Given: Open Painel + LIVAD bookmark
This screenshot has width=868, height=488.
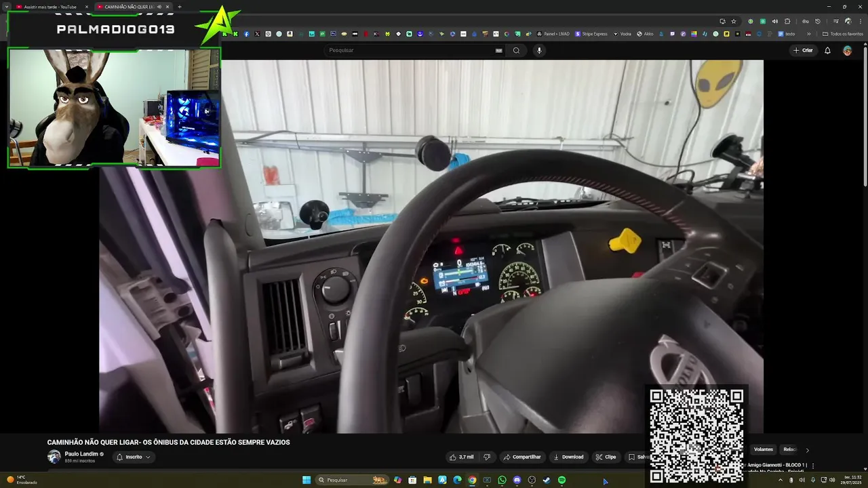Looking at the screenshot, I should [x=553, y=34].
